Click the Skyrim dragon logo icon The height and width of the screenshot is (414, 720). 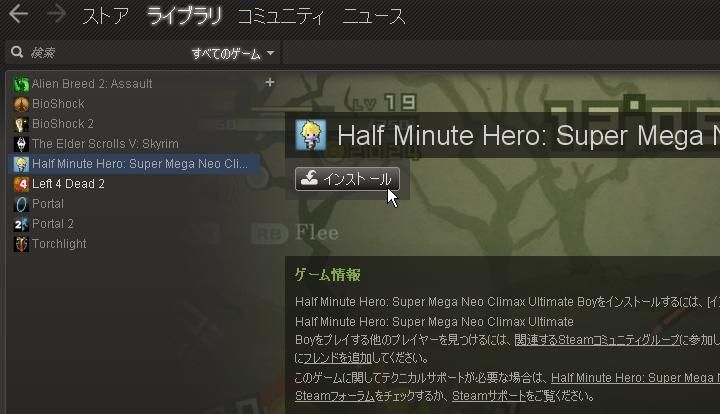(x=21, y=144)
